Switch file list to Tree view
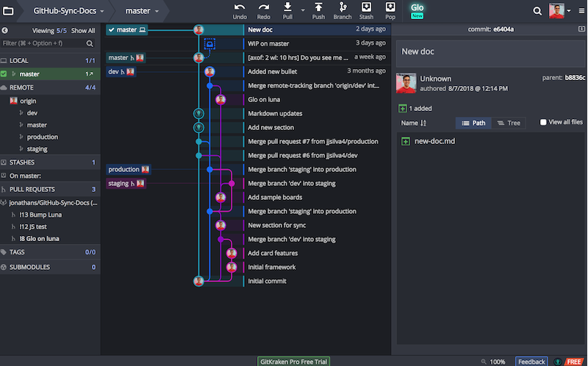Image resolution: width=588 pixels, height=366 pixels. [509, 123]
